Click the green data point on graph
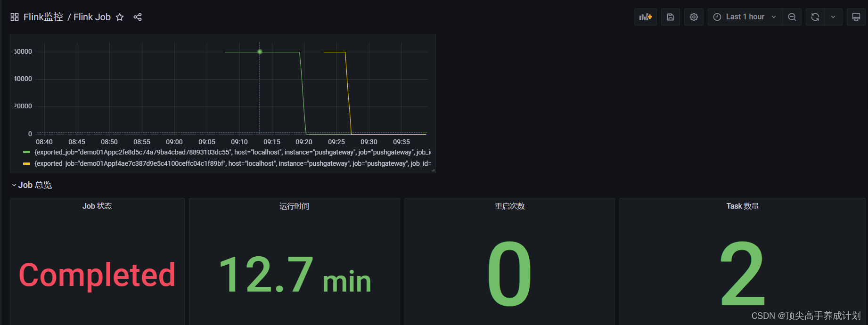 260,52
